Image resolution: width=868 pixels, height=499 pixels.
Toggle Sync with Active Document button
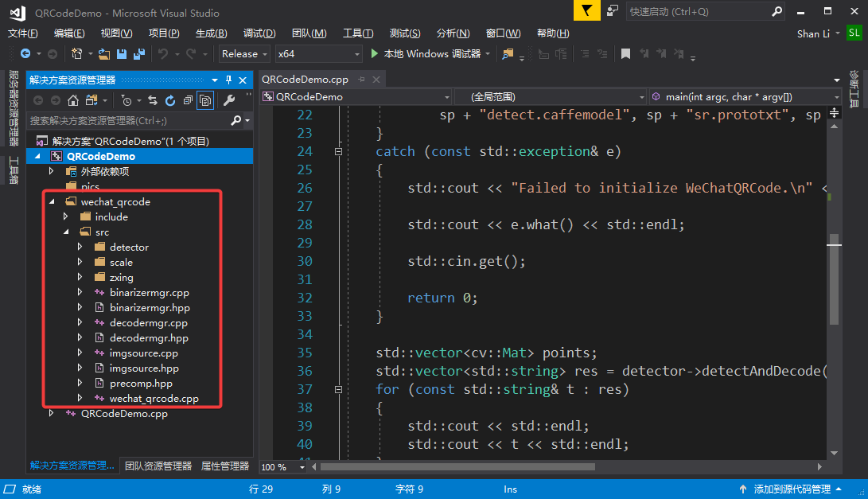point(152,100)
